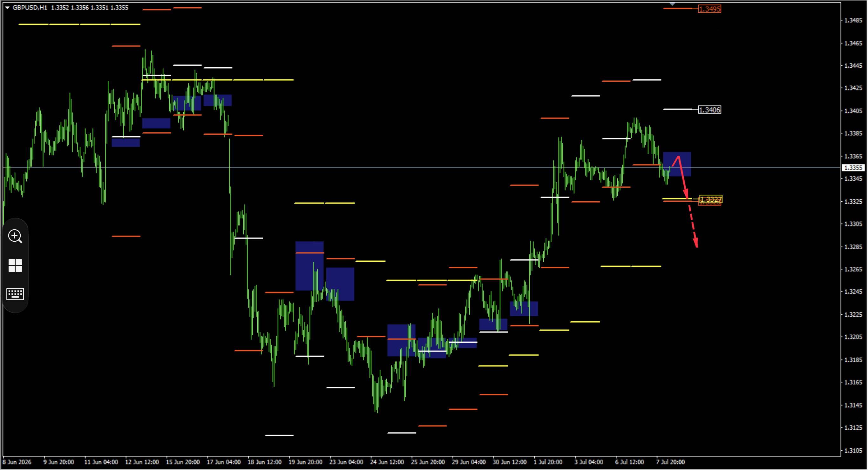Click the 29 Jun 04:00 time label
Image resolution: width=868 pixels, height=470 pixels.
469,462
